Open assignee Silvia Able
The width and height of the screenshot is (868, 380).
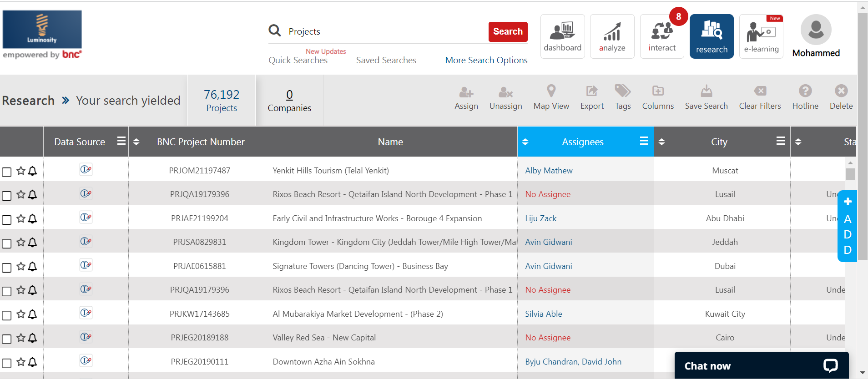coord(543,314)
